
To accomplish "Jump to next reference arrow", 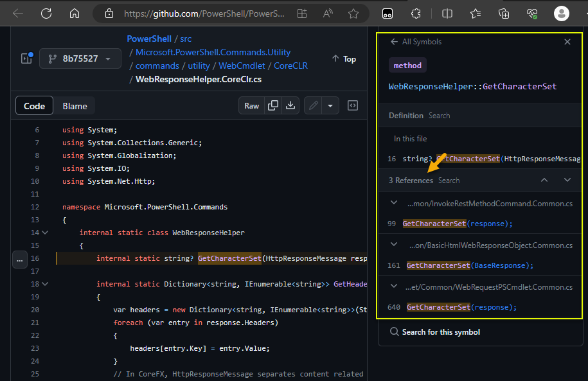I will click(x=567, y=181).
